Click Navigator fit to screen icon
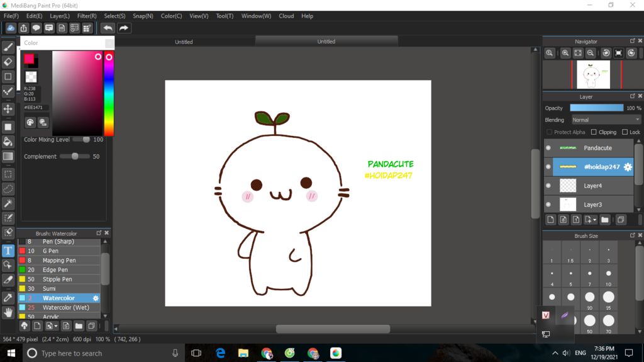 click(x=578, y=53)
